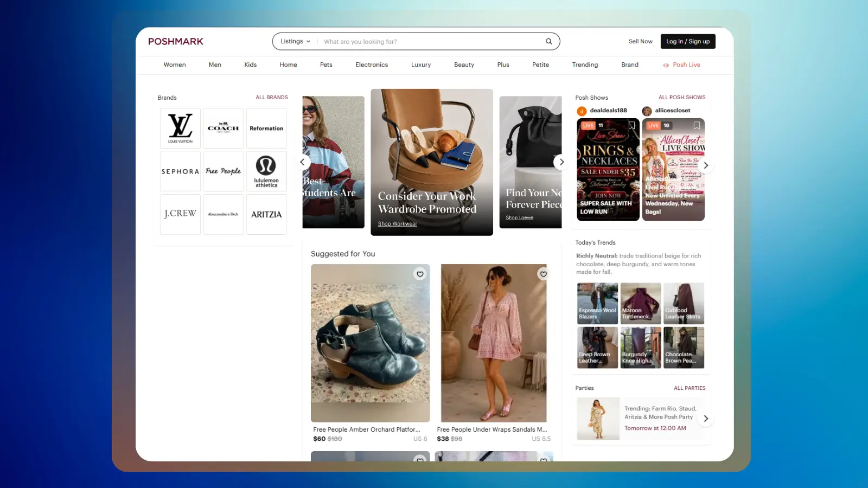The width and height of the screenshot is (868, 488).
Task: Open the Brand menu
Action: 630,65
